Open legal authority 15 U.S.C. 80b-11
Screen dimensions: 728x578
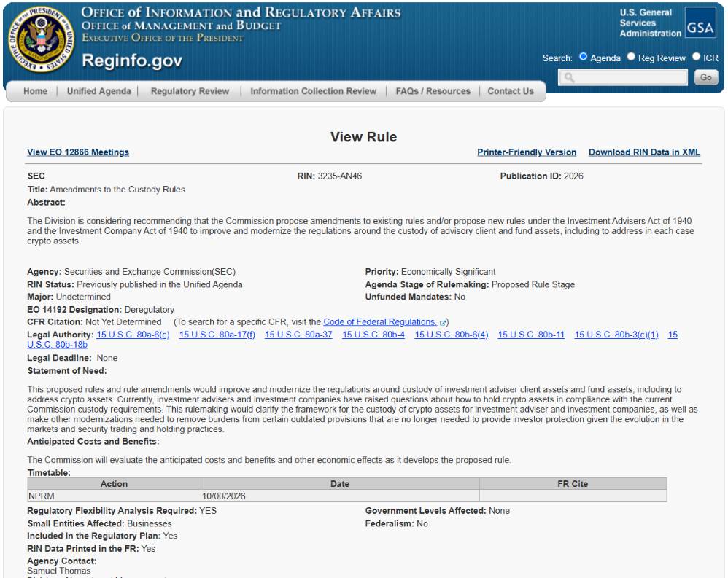tap(531, 335)
